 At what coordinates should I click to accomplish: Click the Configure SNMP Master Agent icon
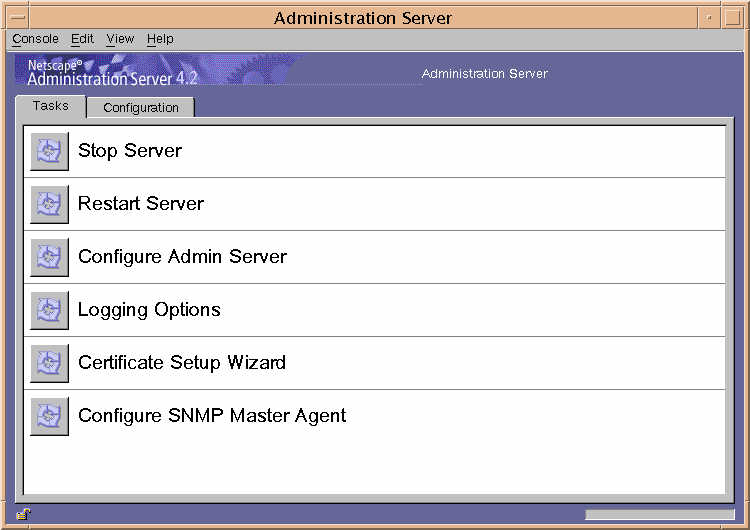[49, 416]
